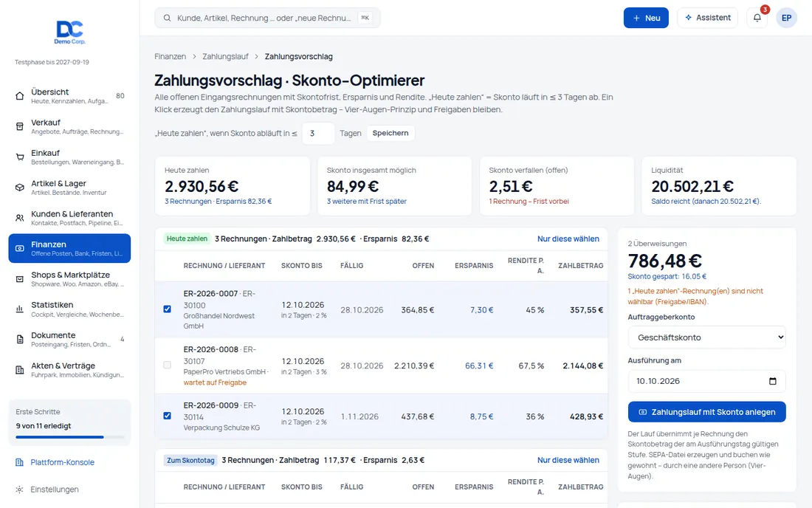Click the Dokumente file icon
Viewport: 812px width, 508px height.
(x=20, y=340)
